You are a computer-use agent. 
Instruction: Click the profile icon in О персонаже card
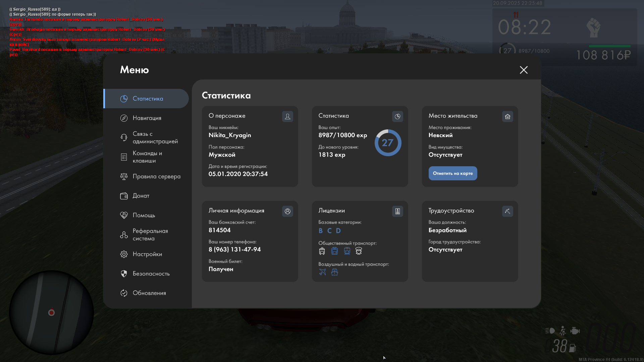287,116
